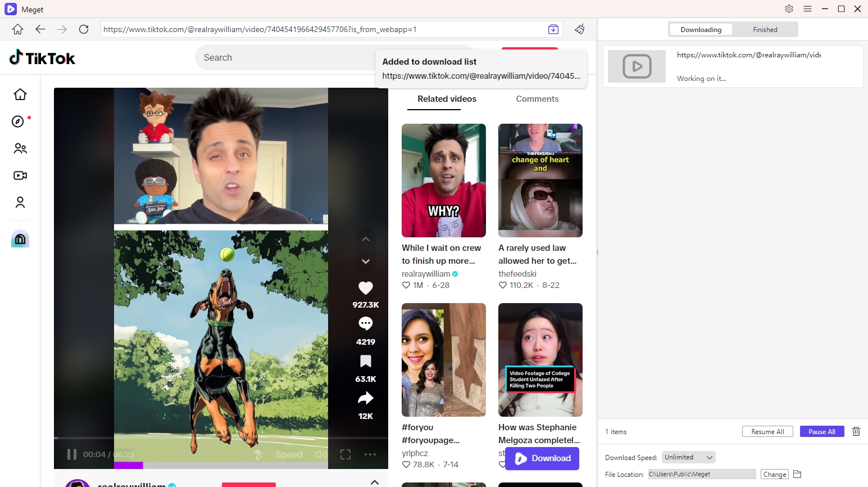Switch to Downloading tab
The width and height of the screenshot is (868, 487).
[x=701, y=29]
